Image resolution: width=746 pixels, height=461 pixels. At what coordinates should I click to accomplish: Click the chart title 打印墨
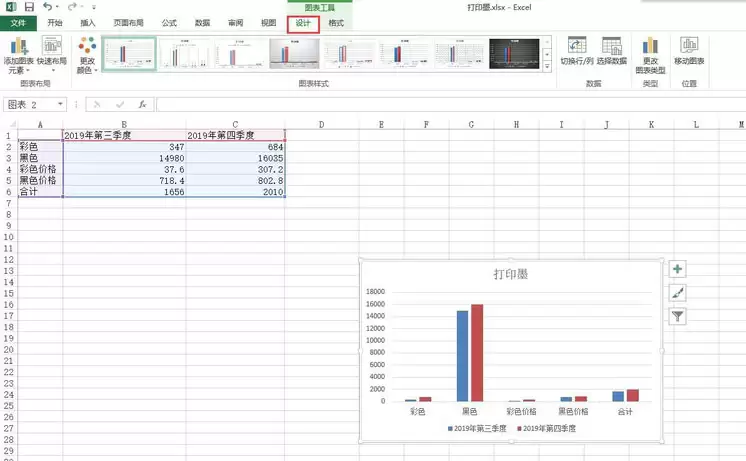pyautogui.click(x=510, y=274)
